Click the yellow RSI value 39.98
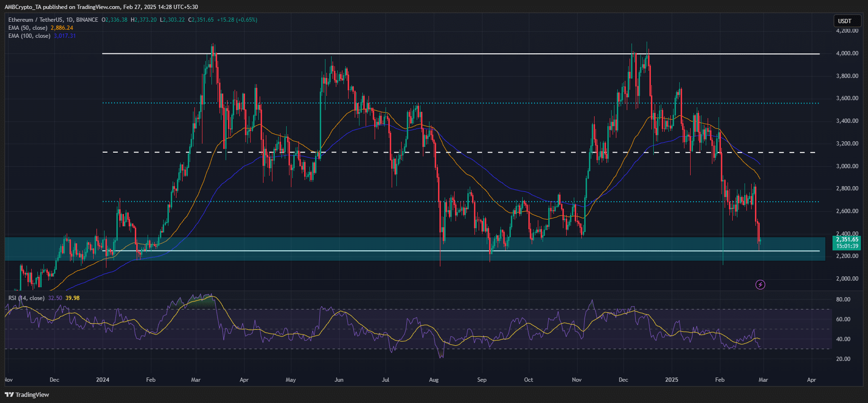Image resolution: width=868 pixels, height=403 pixels. point(72,298)
